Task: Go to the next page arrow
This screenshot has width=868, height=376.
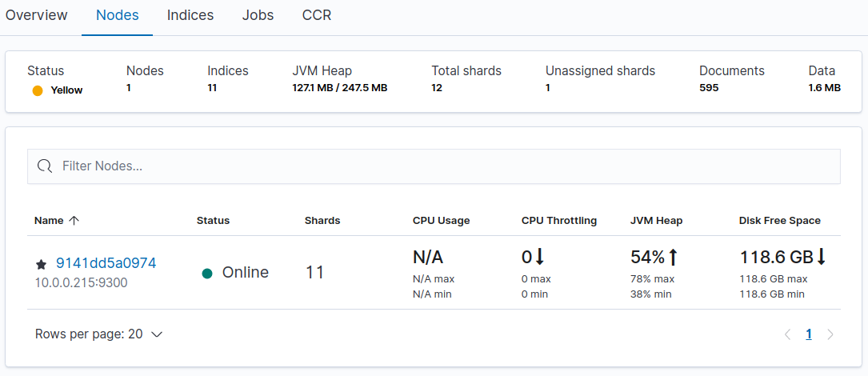Action: (x=830, y=334)
